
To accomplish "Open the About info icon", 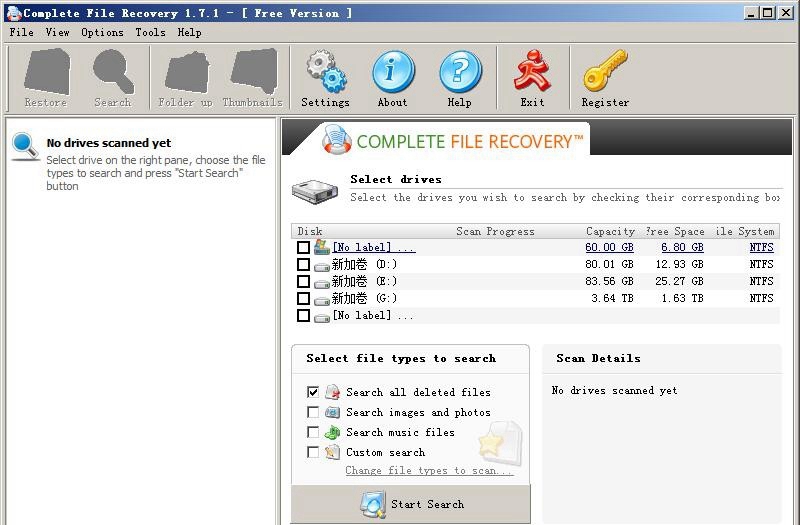I will coord(393,72).
